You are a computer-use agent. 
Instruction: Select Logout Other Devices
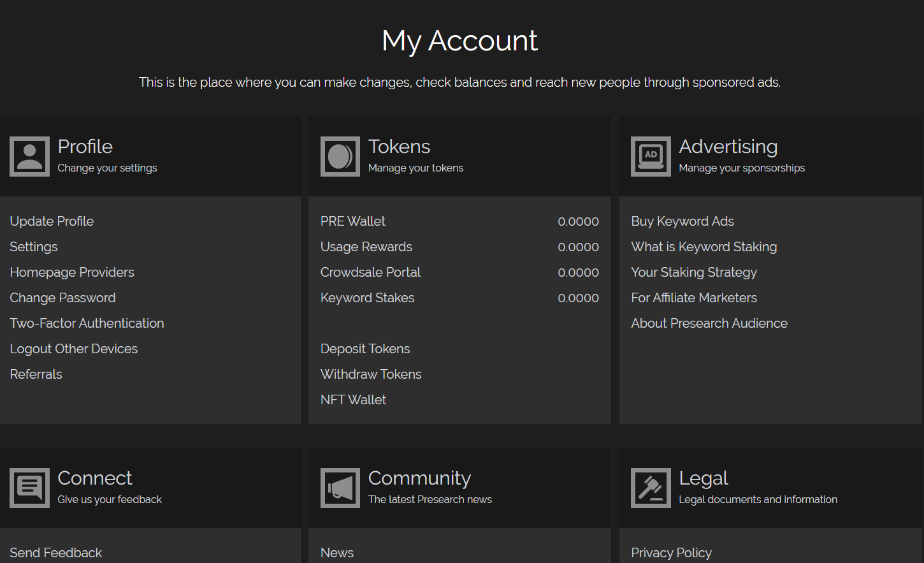[x=74, y=349]
